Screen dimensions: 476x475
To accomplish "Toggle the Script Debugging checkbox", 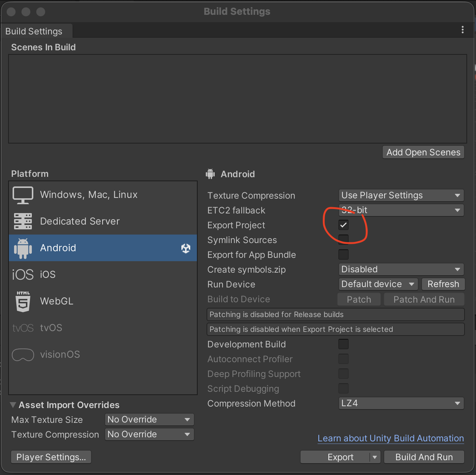I will pyautogui.click(x=343, y=388).
